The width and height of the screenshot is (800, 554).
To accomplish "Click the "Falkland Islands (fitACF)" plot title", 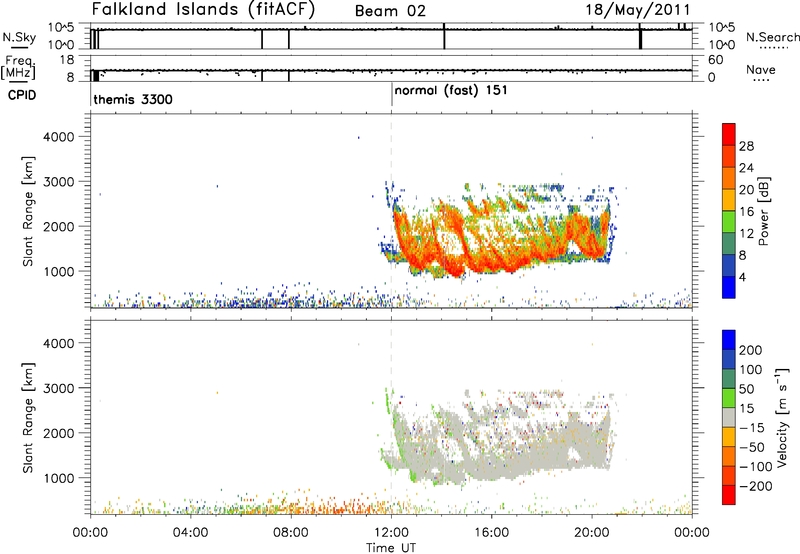I will [203, 9].
